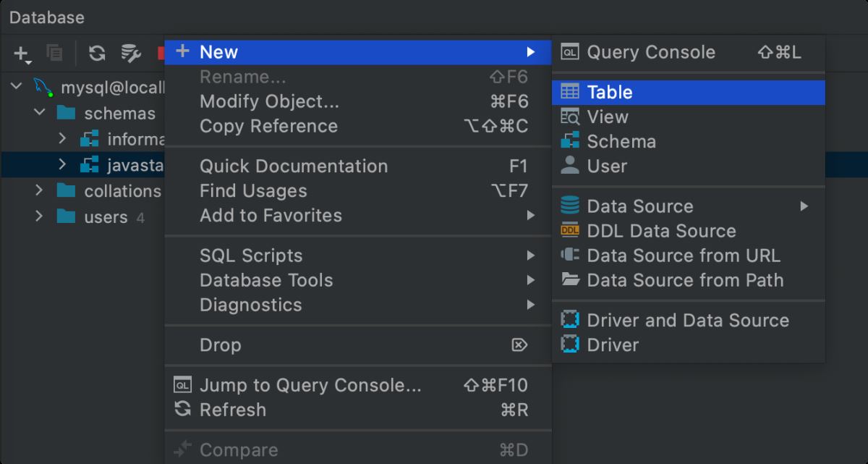This screenshot has width=868, height=464.
Task: Expand the collations folder
Action: point(40,191)
